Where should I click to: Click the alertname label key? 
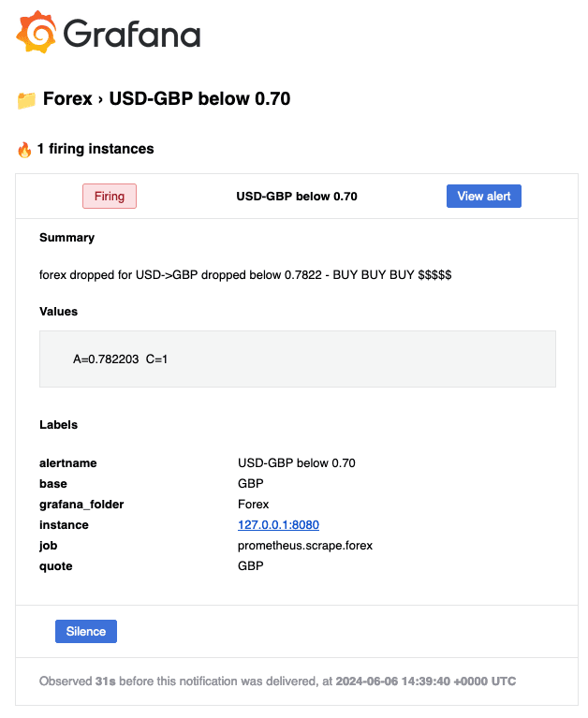click(x=67, y=463)
